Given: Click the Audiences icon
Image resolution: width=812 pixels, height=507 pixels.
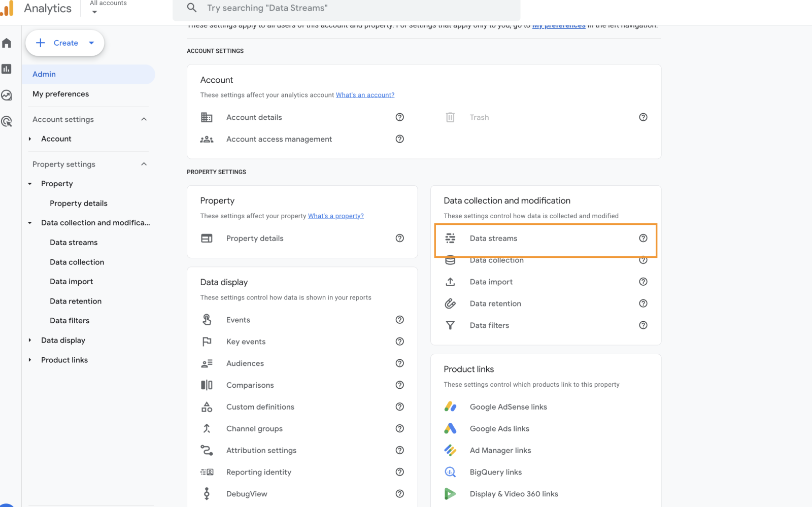Looking at the screenshot, I should point(207,363).
